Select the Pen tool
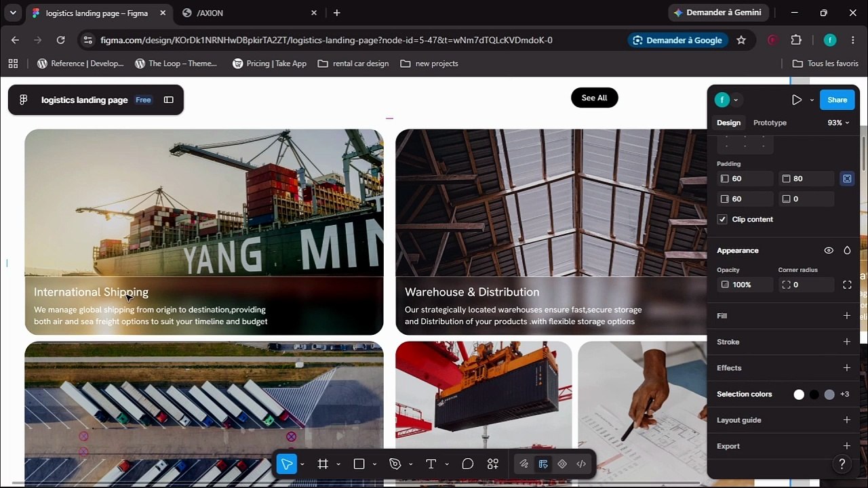 [395, 464]
